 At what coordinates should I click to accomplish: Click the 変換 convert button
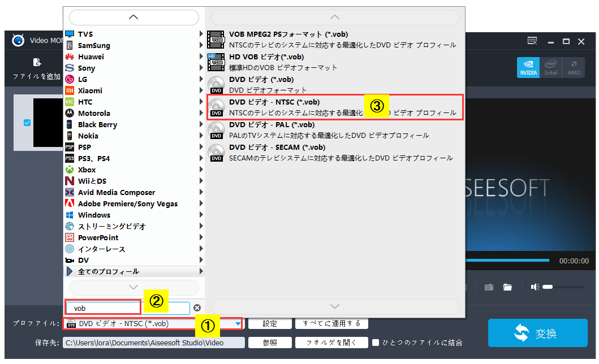[537, 333]
